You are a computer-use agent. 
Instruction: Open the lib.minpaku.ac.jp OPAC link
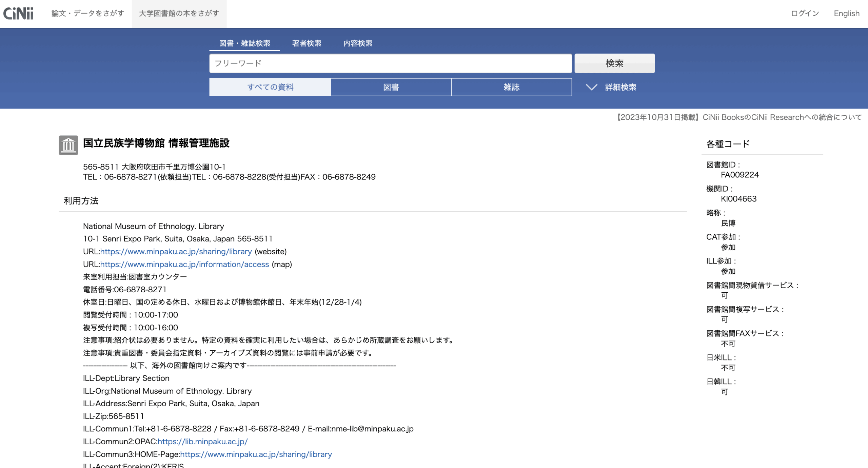202,442
